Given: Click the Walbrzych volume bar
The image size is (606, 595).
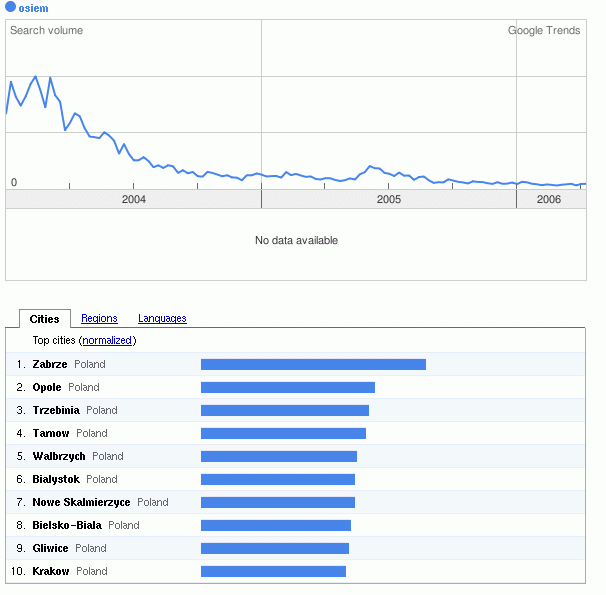Looking at the screenshot, I should (279, 456).
